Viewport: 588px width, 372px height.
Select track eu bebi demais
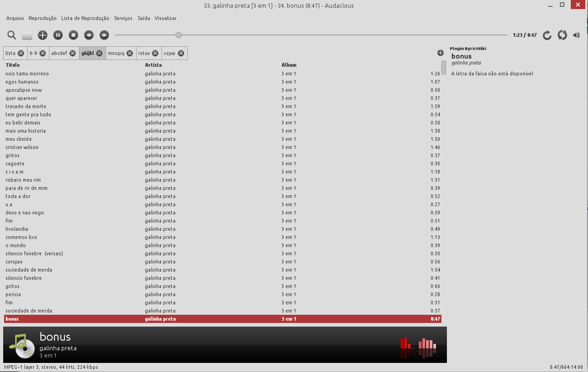[x=222, y=123]
